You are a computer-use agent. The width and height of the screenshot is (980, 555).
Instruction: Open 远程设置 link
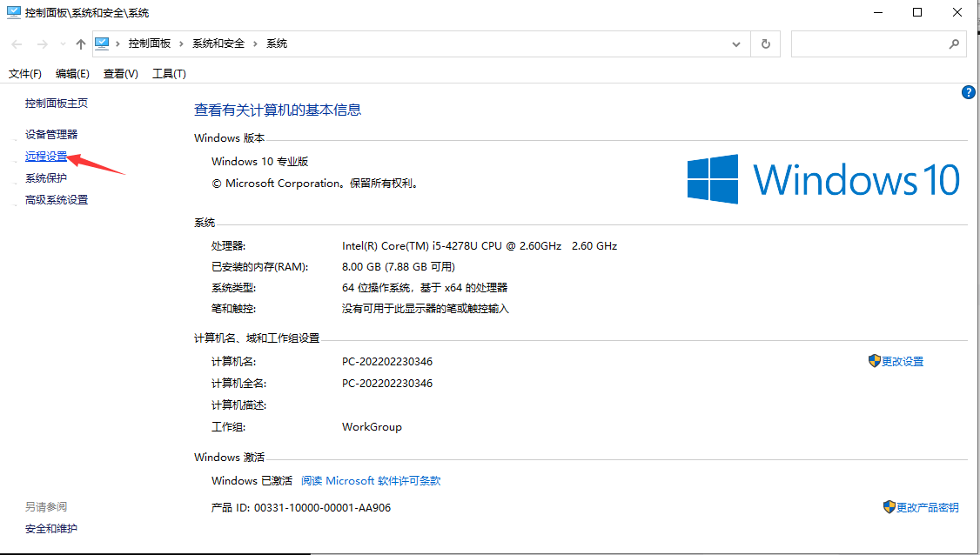(45, 157)
